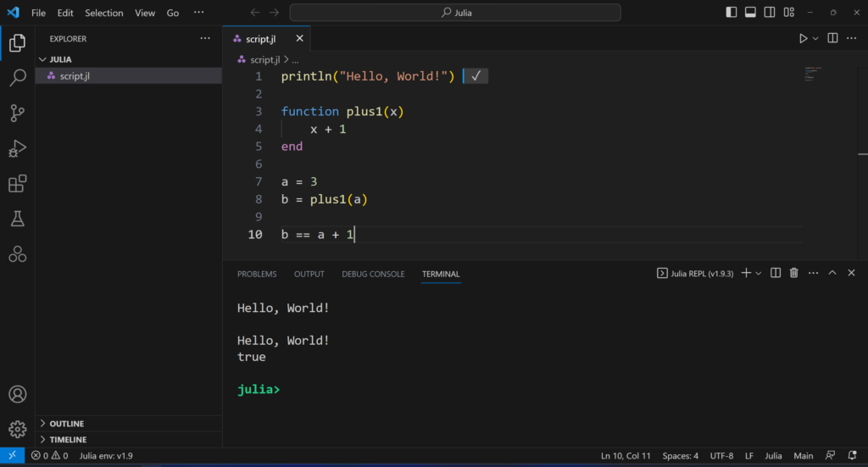Open the Extensions view
Image resolution: width=868 pixels, height=467 pixels.
pyautogui.click(x=17, y=184)
